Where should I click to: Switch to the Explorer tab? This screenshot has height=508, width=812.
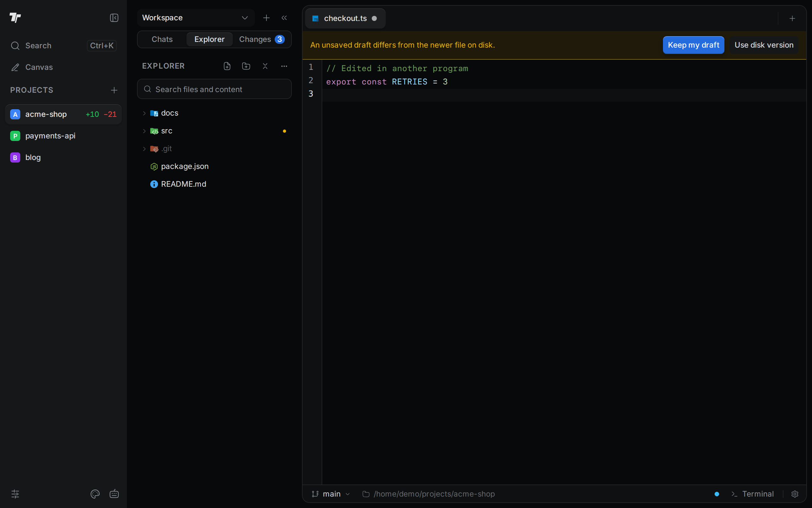[x=209, y=39]
